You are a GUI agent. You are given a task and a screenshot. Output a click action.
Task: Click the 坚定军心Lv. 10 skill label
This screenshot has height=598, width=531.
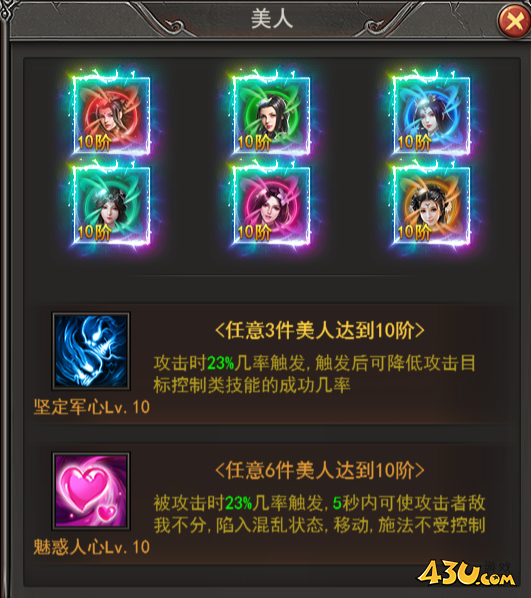(92, 407)
